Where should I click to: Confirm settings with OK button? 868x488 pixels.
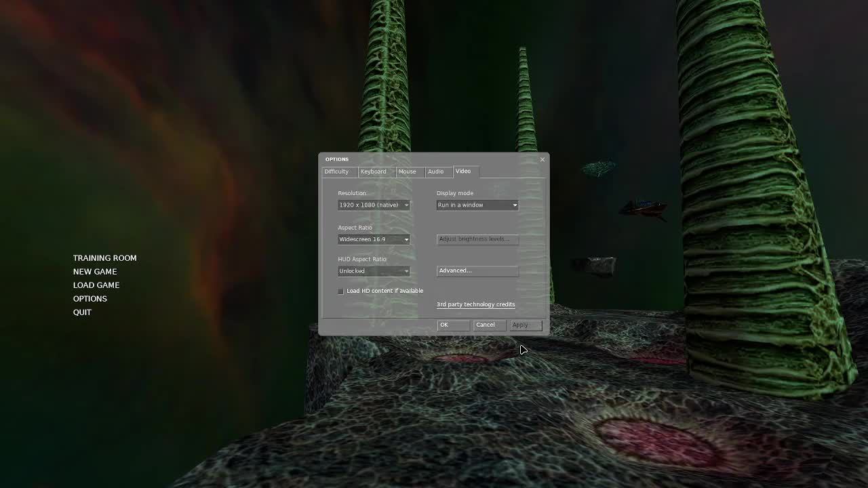pos(453,325)
